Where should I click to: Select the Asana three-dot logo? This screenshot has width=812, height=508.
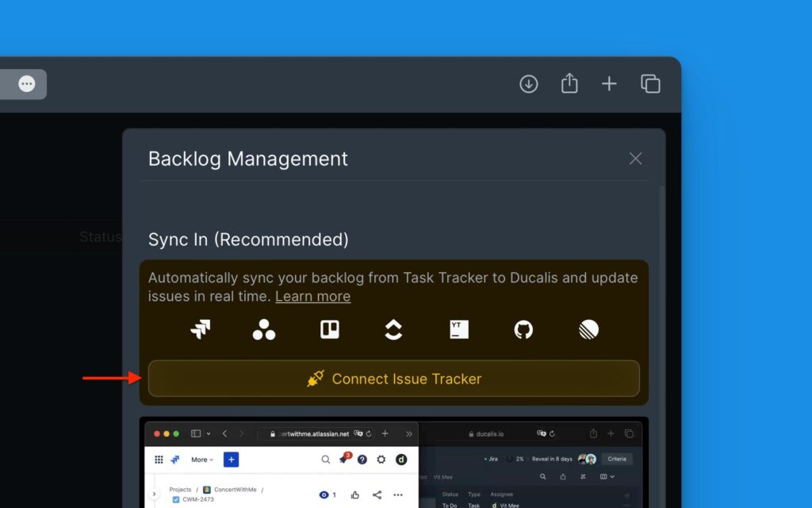pyautogui.click(x=264, y=329)
